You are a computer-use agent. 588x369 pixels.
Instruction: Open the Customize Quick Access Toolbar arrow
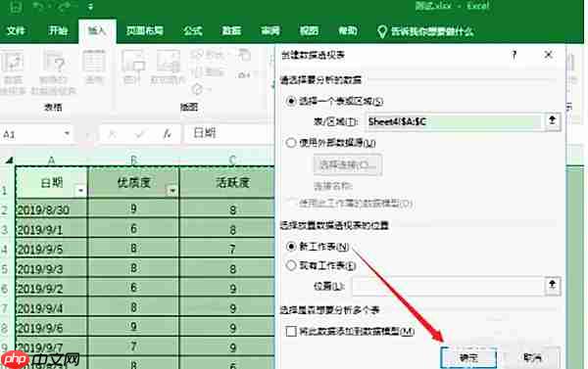click(x=90, y=7)
